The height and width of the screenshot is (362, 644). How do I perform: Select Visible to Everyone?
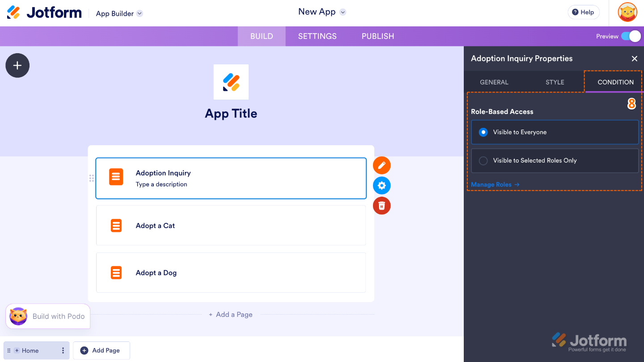(483, 132)
